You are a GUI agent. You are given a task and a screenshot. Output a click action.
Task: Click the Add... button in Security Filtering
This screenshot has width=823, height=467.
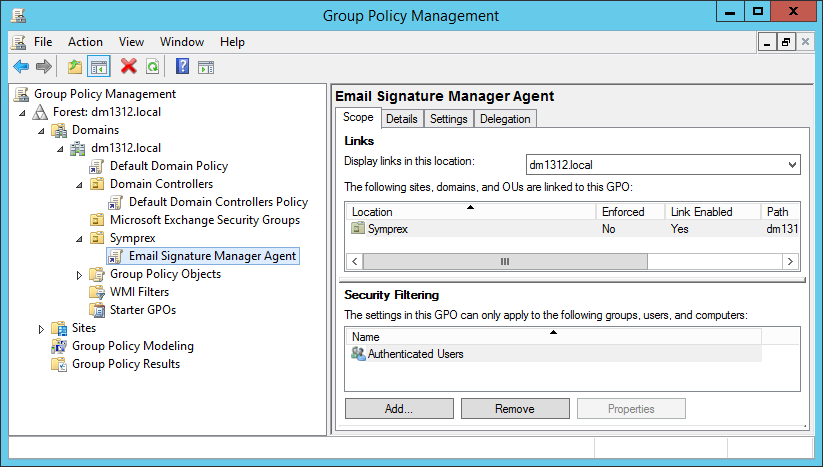coord(397,409)
